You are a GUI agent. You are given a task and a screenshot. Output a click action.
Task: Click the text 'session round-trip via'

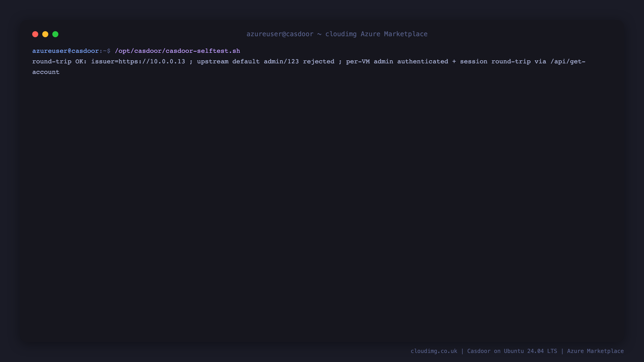(503, 61)
